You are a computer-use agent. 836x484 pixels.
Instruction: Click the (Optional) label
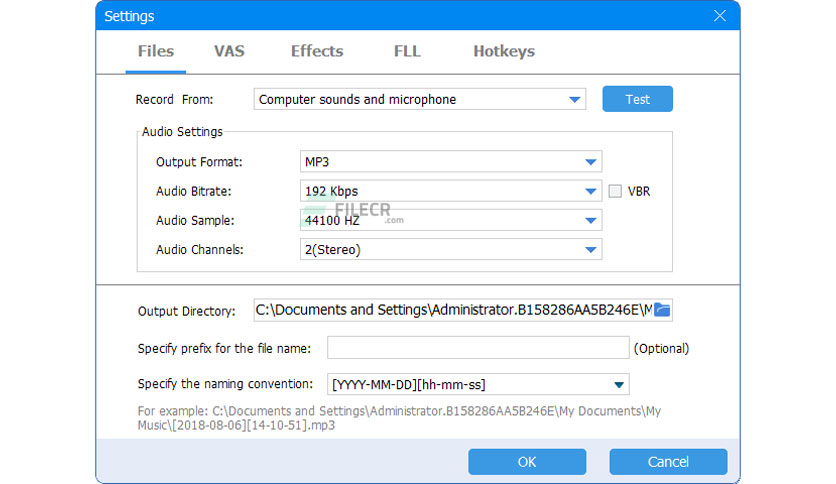[661, 349]
